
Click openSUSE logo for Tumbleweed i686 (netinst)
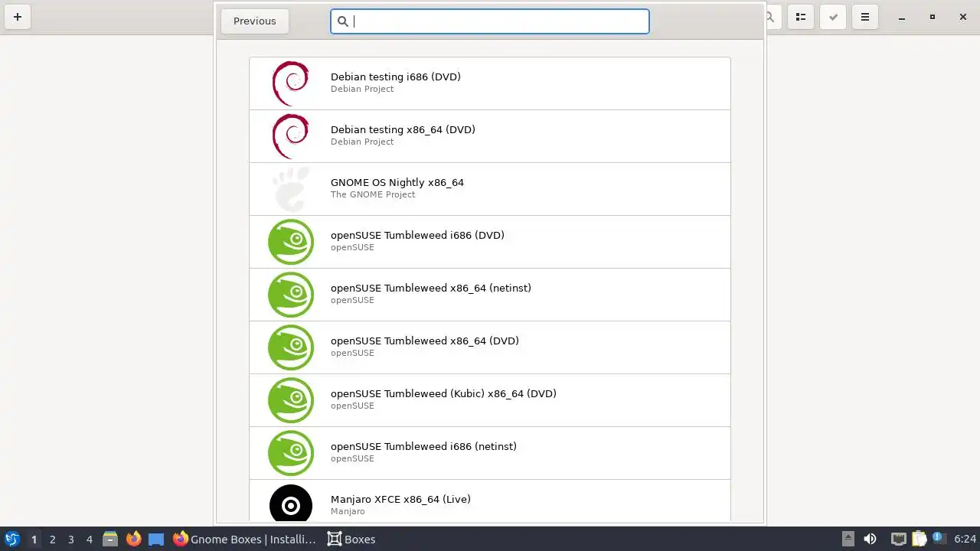[291, 453]
